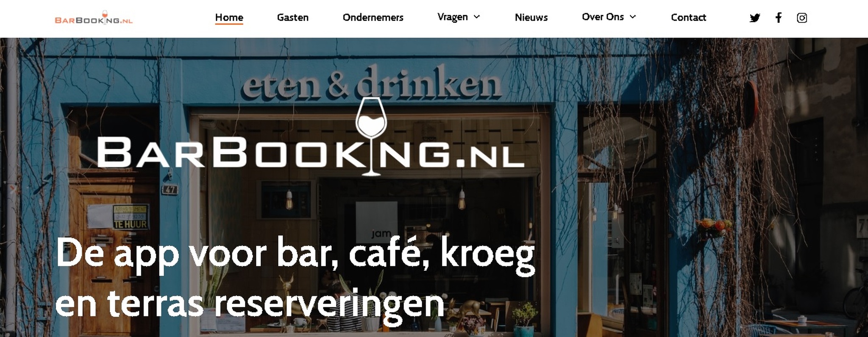Screen dimensions: 868x337
Task: Open the Ondernemers page
Action: click(373, 17)
